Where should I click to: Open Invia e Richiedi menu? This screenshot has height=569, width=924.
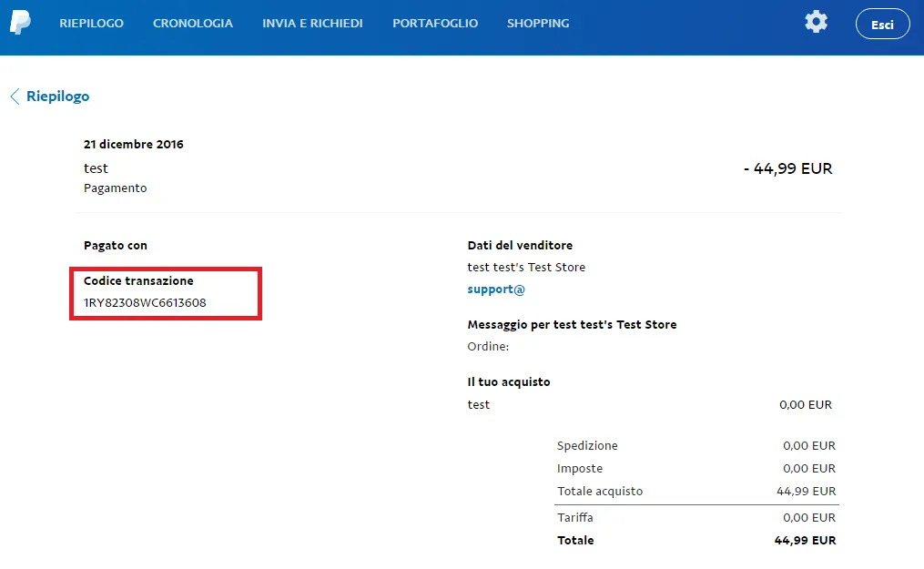click(x=312, y=24)
